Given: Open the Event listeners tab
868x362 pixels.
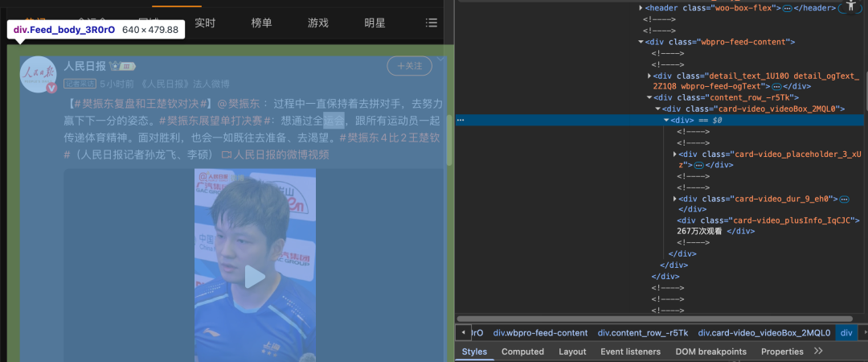Looking at the screenshot, I should (630, 352).
